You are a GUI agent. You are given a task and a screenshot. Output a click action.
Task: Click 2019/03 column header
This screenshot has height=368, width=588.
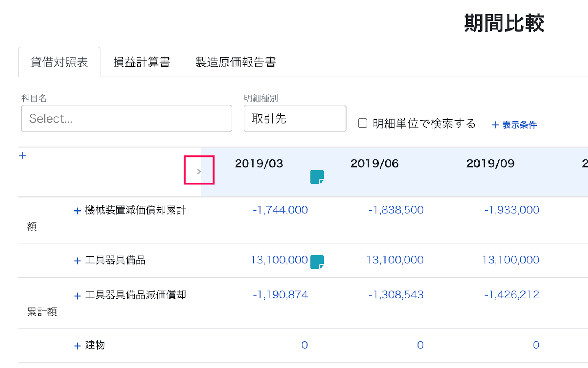pos(259,163)
